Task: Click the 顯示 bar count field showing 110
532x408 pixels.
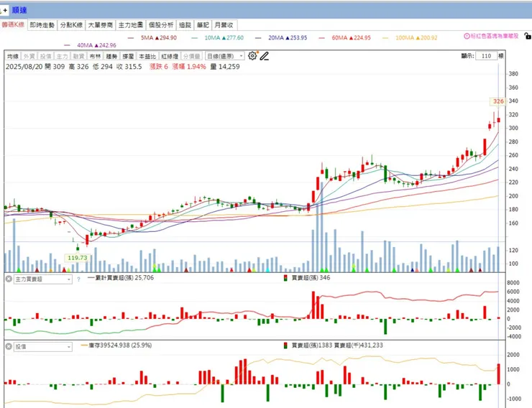Action: point(486,56)
